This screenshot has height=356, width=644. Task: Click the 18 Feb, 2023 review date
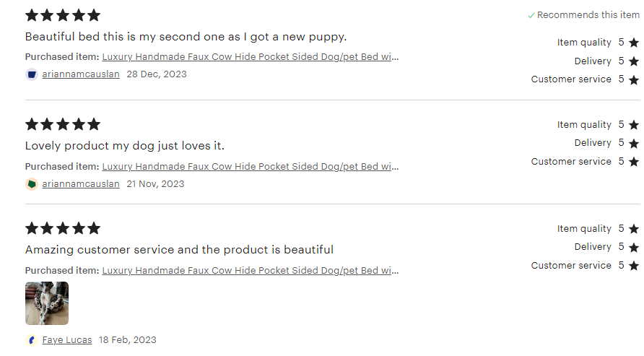point(128,340)
